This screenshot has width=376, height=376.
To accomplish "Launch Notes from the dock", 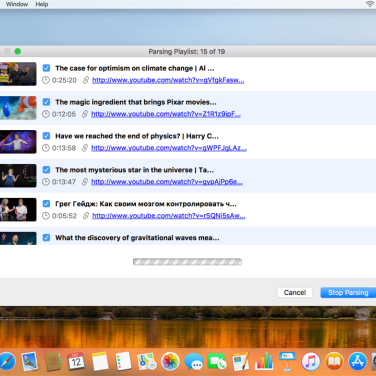I will (x=100, y=362).
